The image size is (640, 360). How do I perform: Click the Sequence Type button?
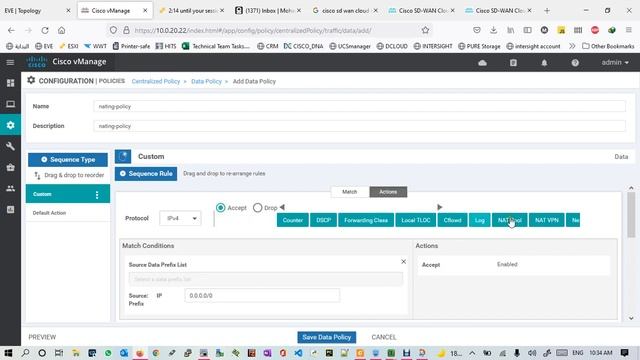coord(68,160)
